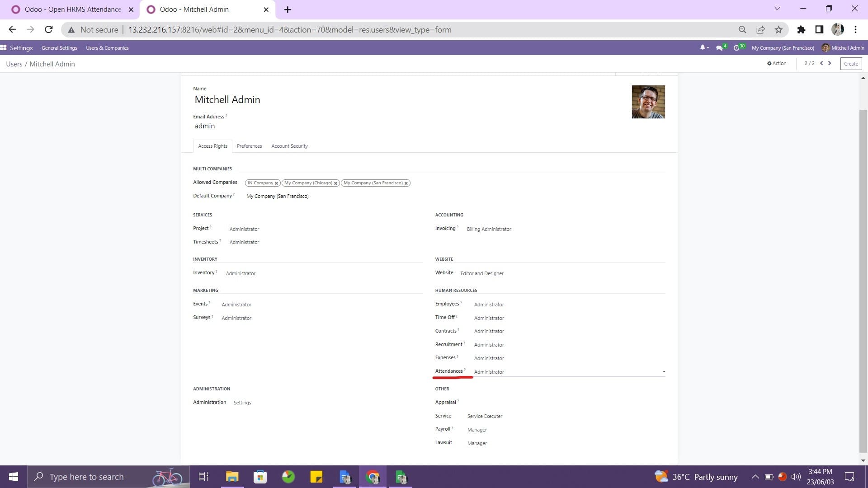Remove My Company (Chicago) tag
This screenshot has width=868, height=488.
pos(335,183)
